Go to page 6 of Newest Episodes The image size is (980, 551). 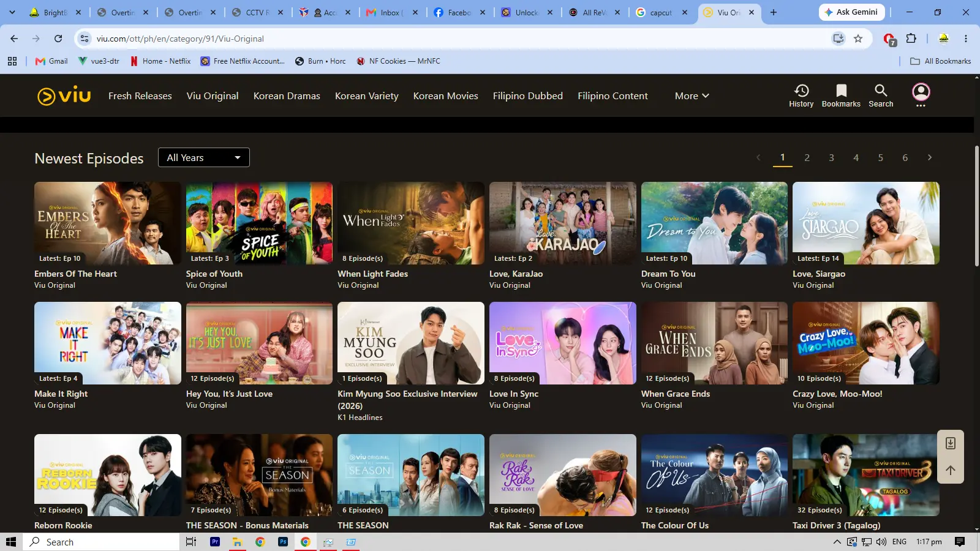[x=905, y=158]
